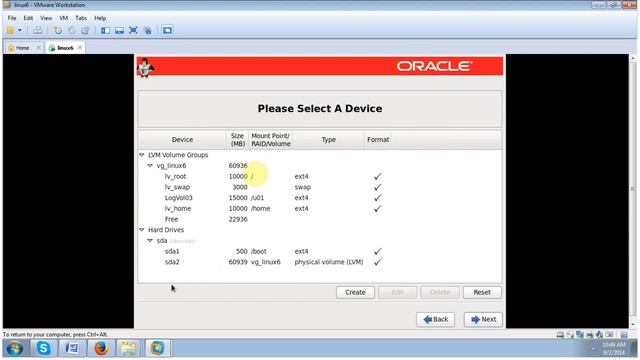Viewport: 640px width, 360px height.
Task: Click the Create button
Action: point(355,292)
